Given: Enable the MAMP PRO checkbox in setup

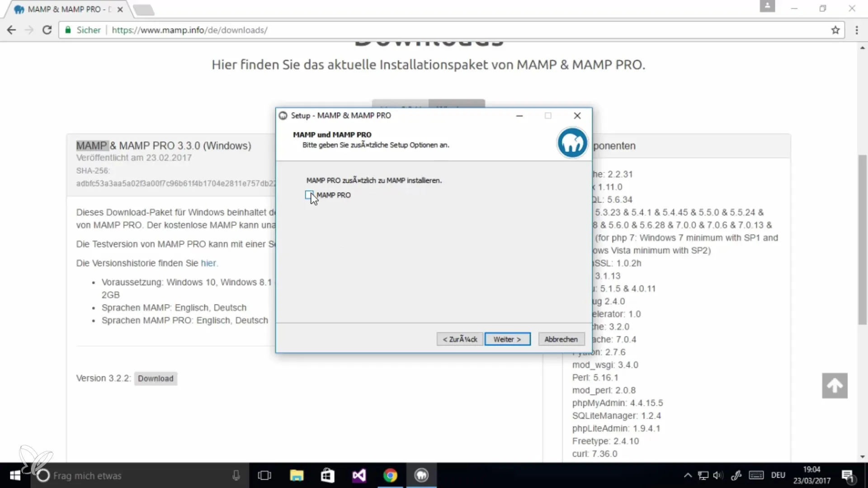Looking at the screenshot, I should coord(309,195).
